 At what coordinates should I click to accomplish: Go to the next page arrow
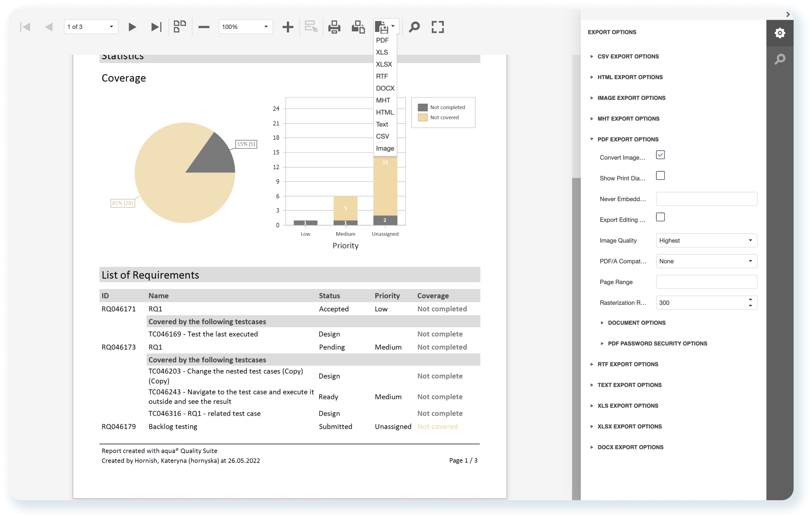(132, 27)
